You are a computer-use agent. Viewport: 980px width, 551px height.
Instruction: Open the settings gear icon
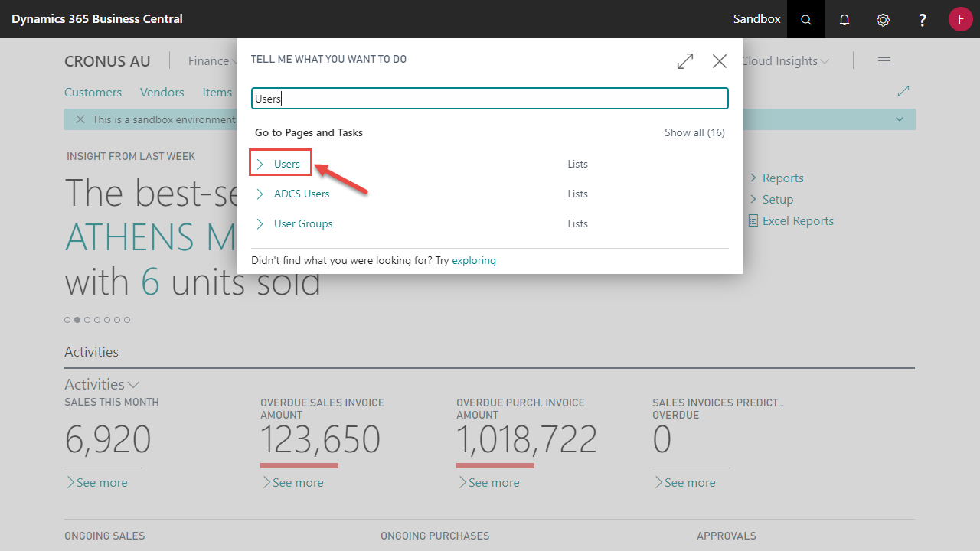click(x=883, y=19)
